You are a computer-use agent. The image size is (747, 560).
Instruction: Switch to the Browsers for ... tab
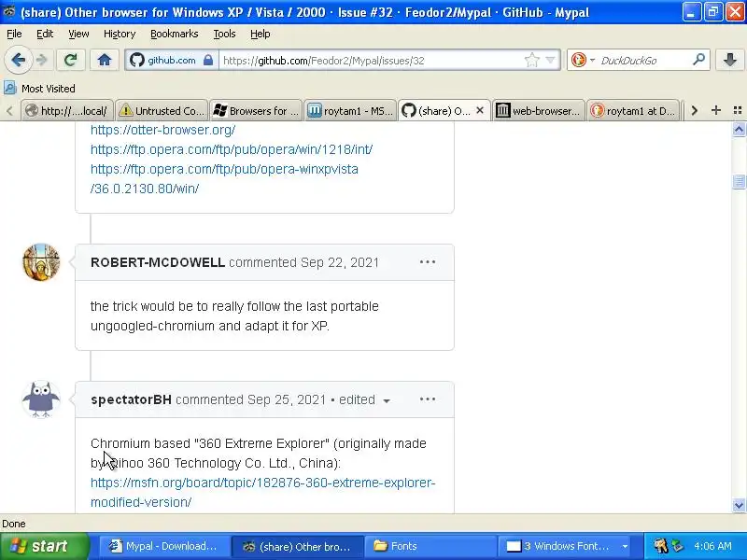click(x=256, y=111)
